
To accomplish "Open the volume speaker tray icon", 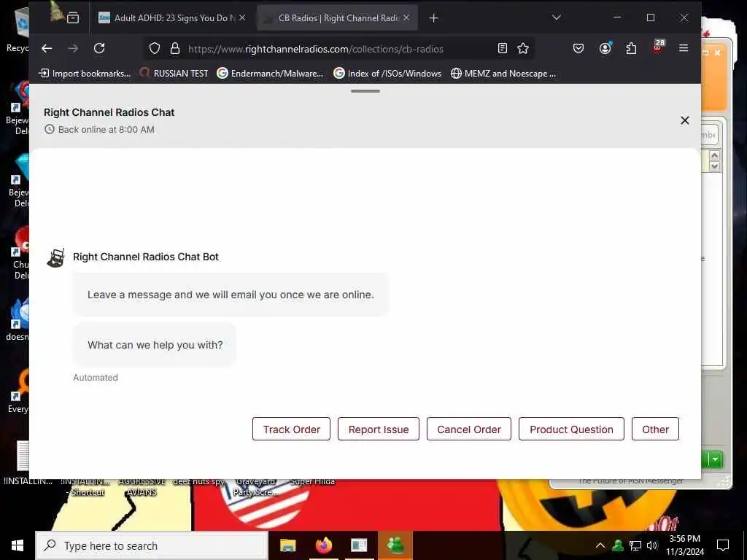I will click(651, 545).
